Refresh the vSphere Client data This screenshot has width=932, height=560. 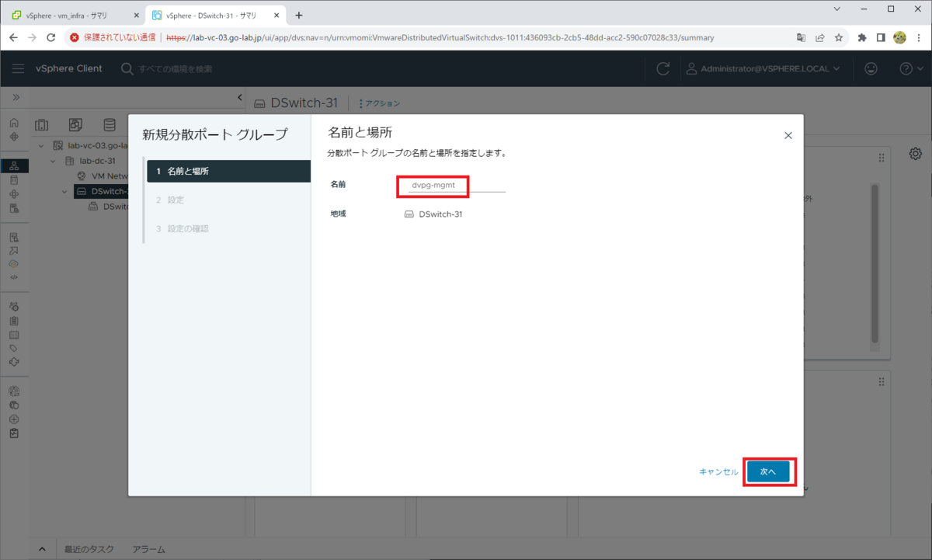pyautogui.click(x=662, y=68)
